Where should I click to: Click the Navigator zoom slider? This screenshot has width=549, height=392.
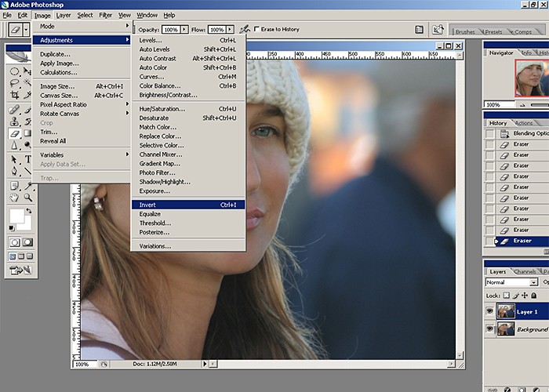click(540, 104)
